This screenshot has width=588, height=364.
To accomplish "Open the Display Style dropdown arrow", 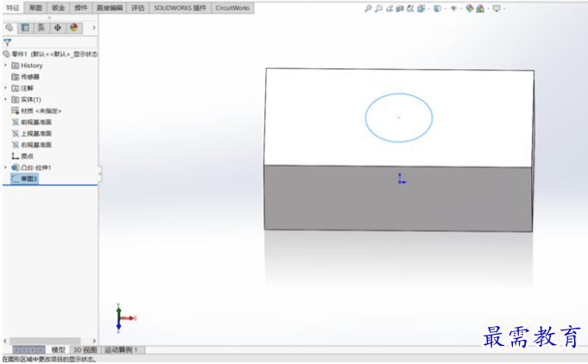I will (x=446, y=9).
